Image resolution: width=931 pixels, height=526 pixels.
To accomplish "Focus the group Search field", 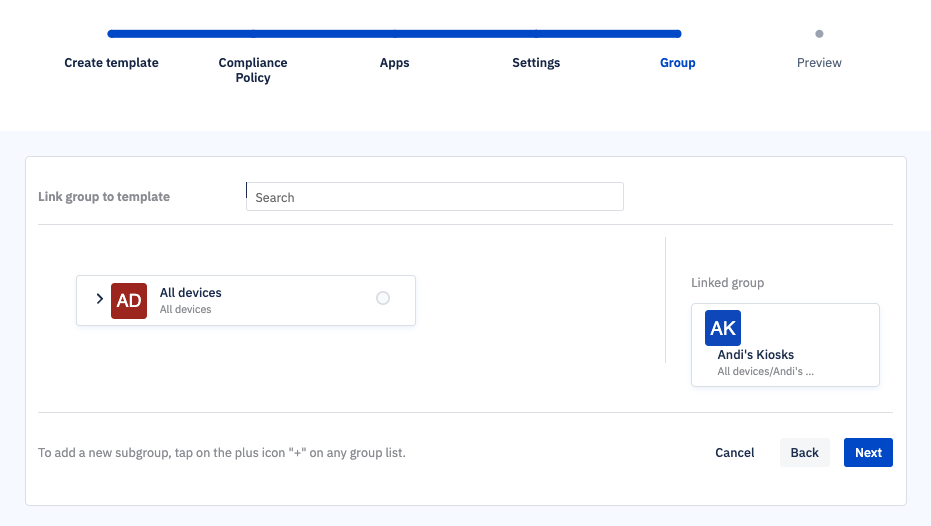I will (x=435, y=197).
